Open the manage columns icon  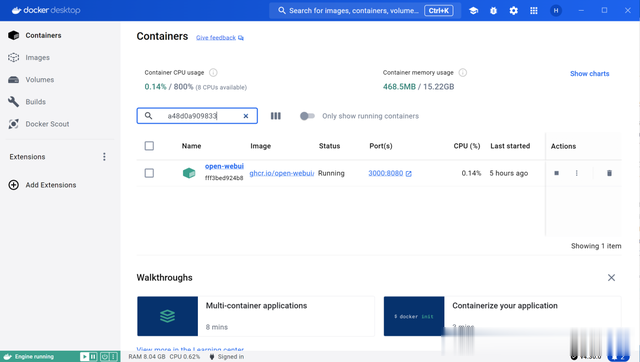[276, 116]
